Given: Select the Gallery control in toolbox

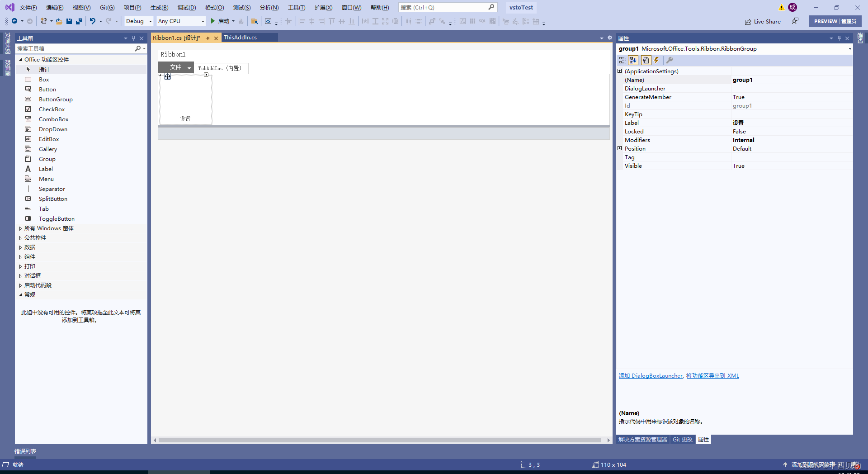Looking at the screenshot, I should [x=81, y=149].
